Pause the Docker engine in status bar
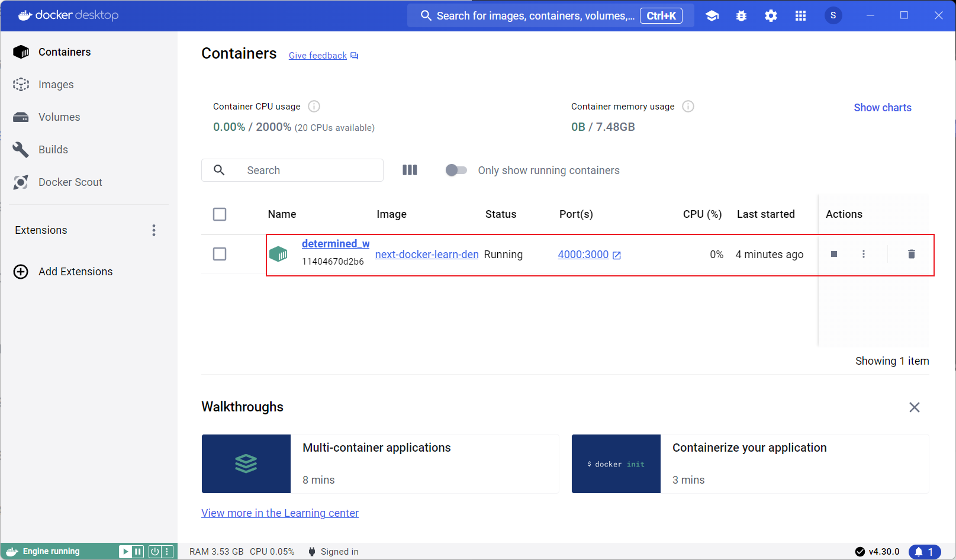 (137, 552)
